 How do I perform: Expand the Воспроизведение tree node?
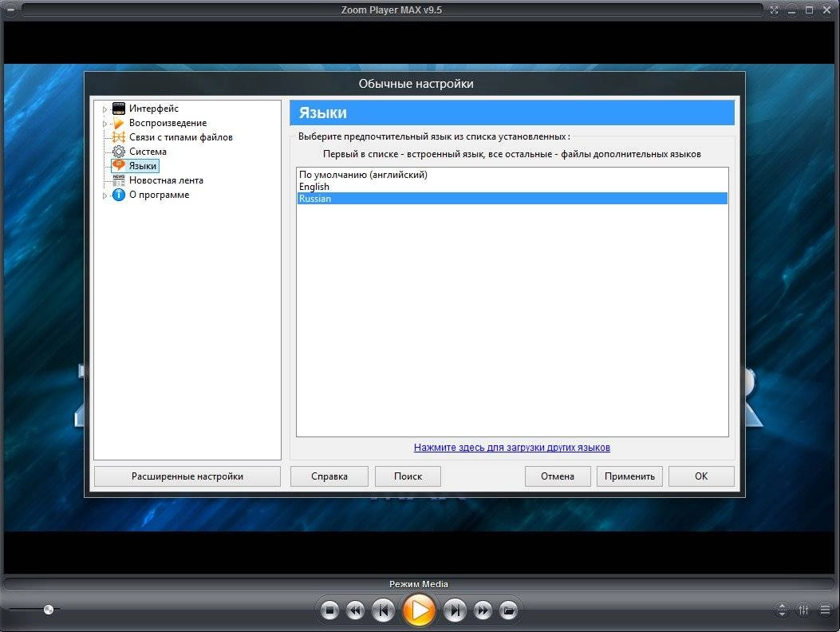click(x=105, y=124)
